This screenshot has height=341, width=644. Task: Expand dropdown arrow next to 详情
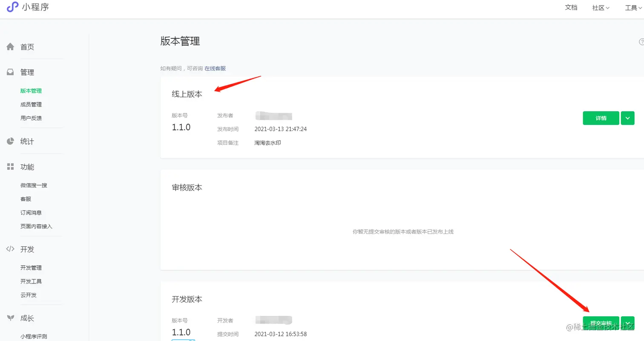pyautogui.click(x=628, y=118)
